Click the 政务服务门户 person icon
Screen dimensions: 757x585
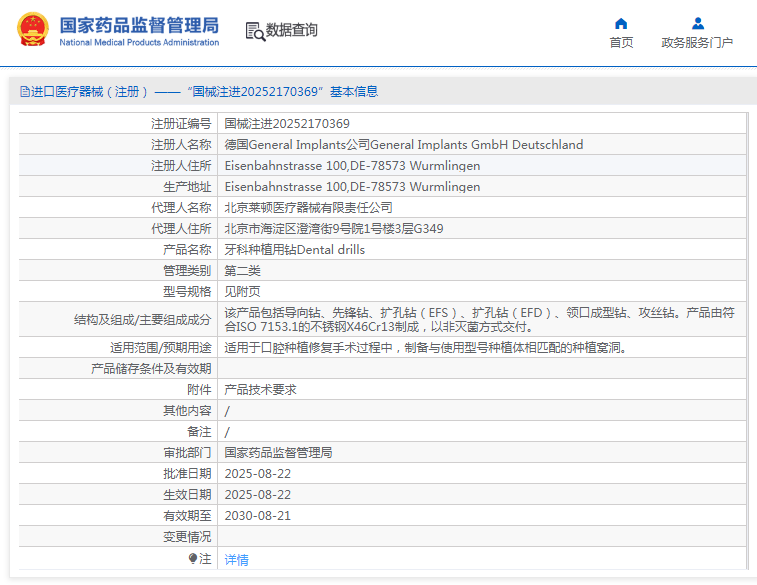697,23
